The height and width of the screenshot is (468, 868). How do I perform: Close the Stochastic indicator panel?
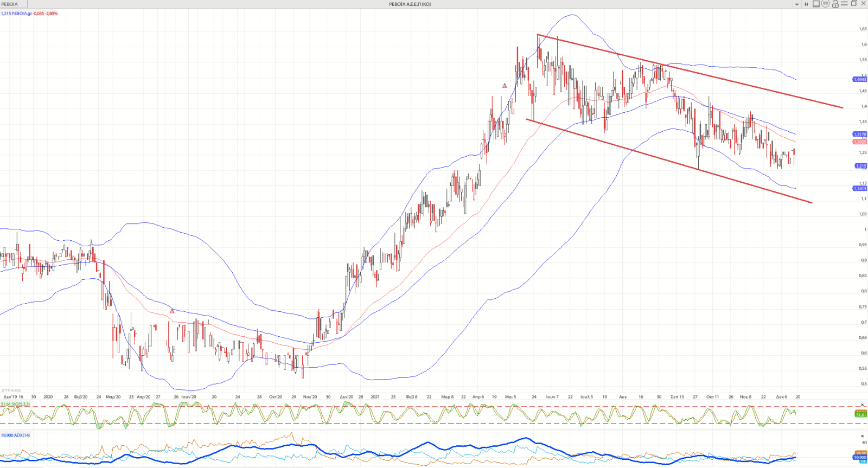coord(863,405)
